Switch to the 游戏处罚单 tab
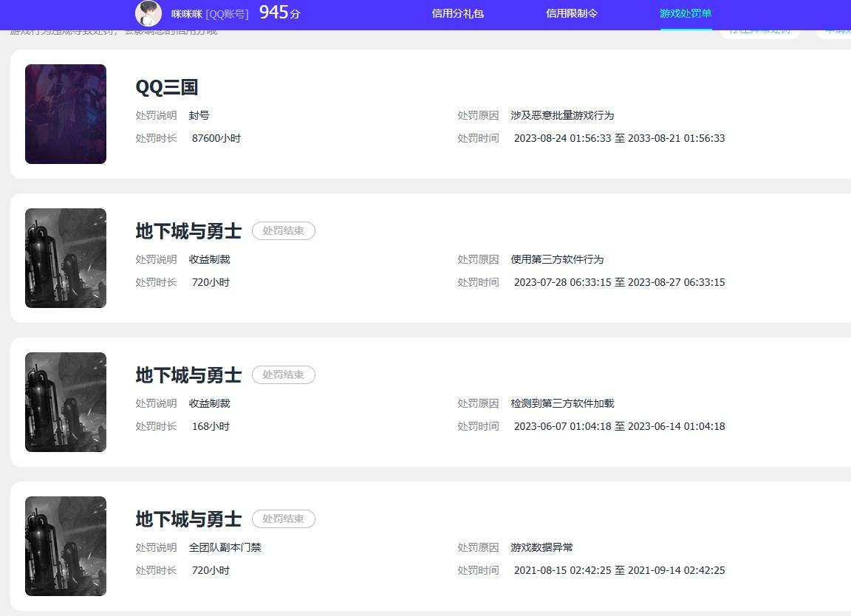 tap(686, 13)
